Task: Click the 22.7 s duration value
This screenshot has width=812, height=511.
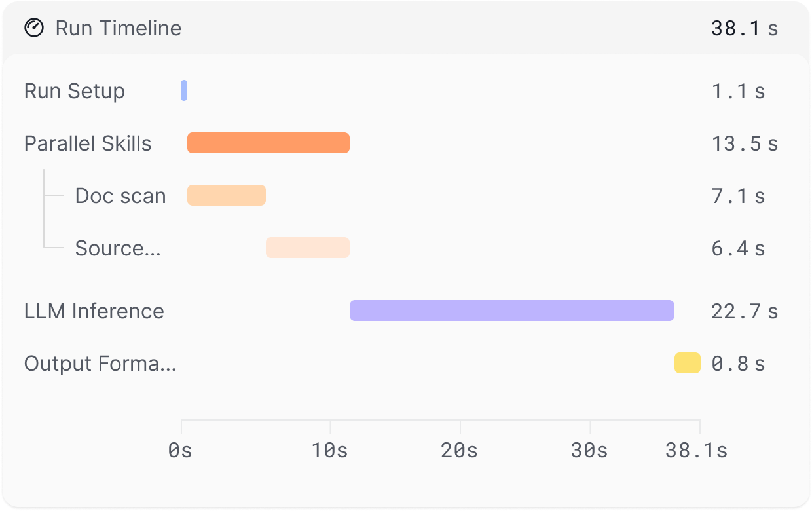Action: coord(744,311)
